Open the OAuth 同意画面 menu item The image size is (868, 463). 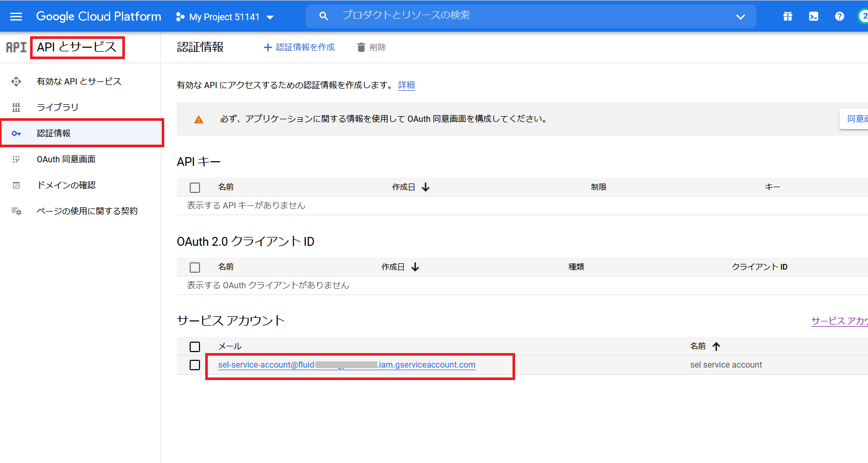[80, 159]
